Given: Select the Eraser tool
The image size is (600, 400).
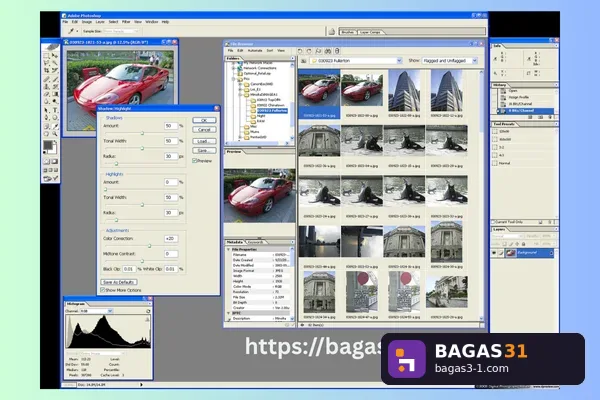Looking at the screenshot, I should pos(46,94).
